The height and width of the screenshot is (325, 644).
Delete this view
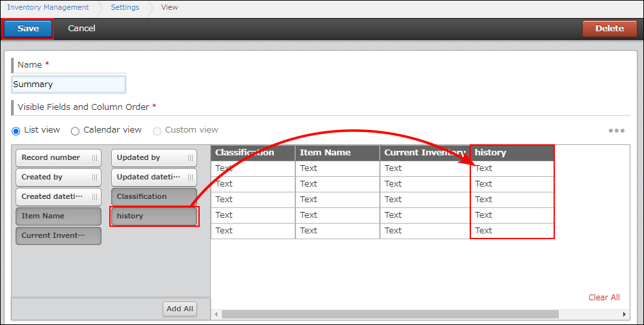(610, 29)
